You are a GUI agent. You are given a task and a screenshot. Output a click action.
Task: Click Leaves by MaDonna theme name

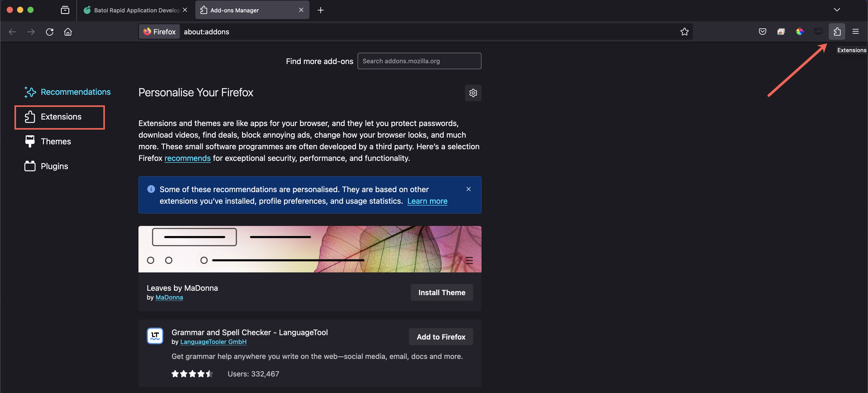point(182,288)
